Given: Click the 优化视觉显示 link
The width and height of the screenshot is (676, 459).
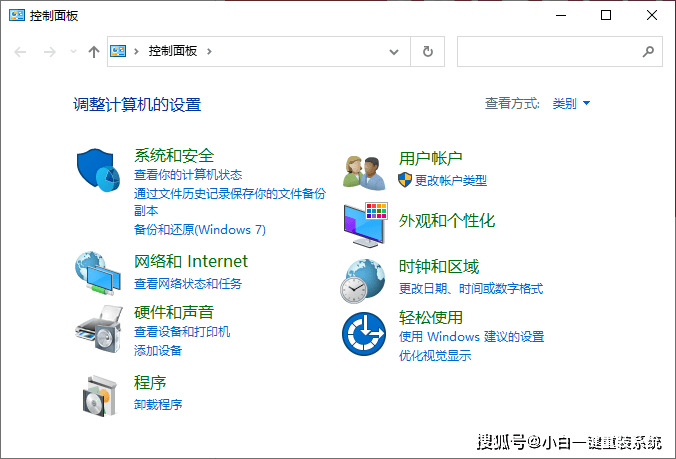Looking at the screenshot, I should tap(435, 356).
